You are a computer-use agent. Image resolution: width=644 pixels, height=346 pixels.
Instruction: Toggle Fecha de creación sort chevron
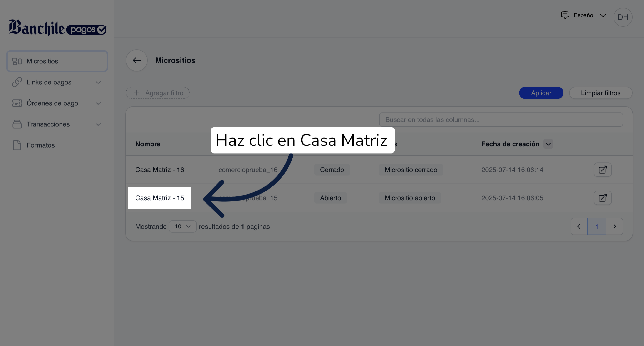click(548, 144)
